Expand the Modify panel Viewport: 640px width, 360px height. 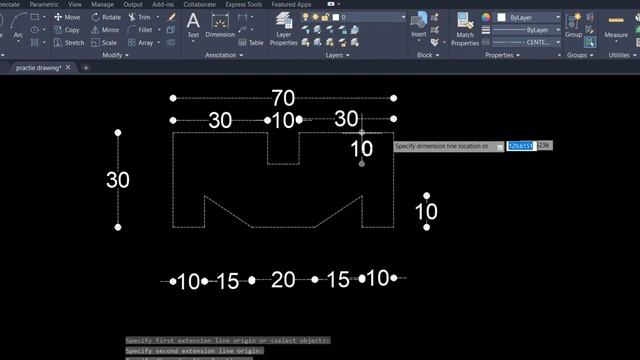tap(116, 55)
